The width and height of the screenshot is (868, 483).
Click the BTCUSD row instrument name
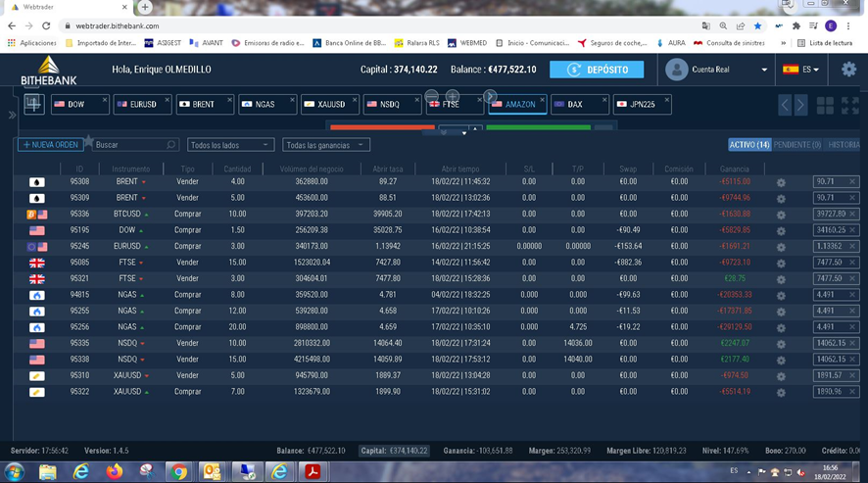click(126, 214)
